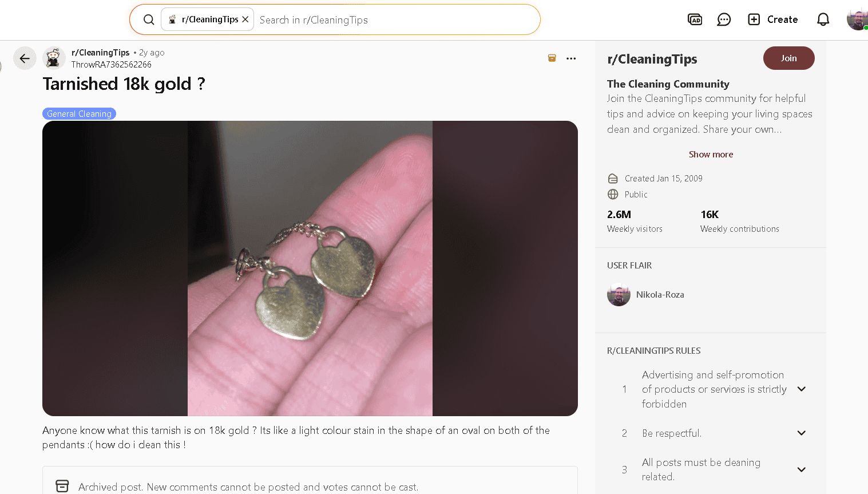The width and height of the screenshot is (868, 494).
Task: Remove the r/CleaningTips search filter
Action: (245, 19)
